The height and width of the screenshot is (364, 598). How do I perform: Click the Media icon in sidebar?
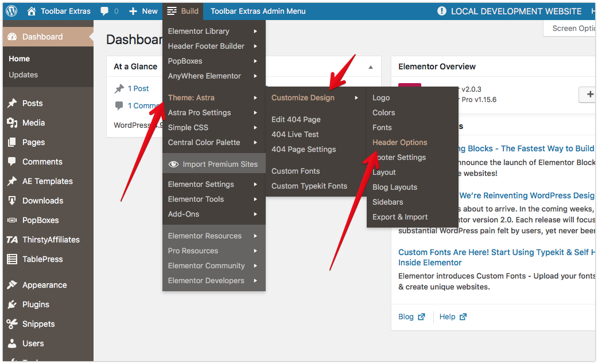(x=12, y=123)
